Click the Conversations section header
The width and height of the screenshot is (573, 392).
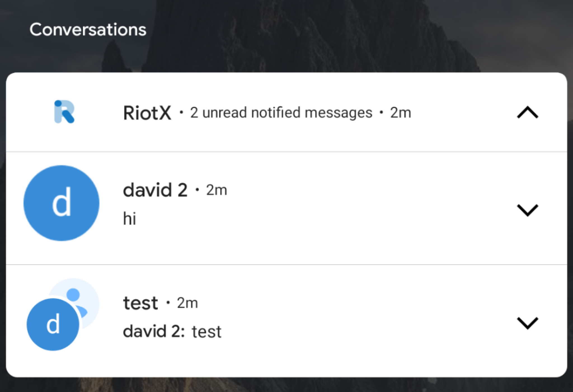coord(88,30)
